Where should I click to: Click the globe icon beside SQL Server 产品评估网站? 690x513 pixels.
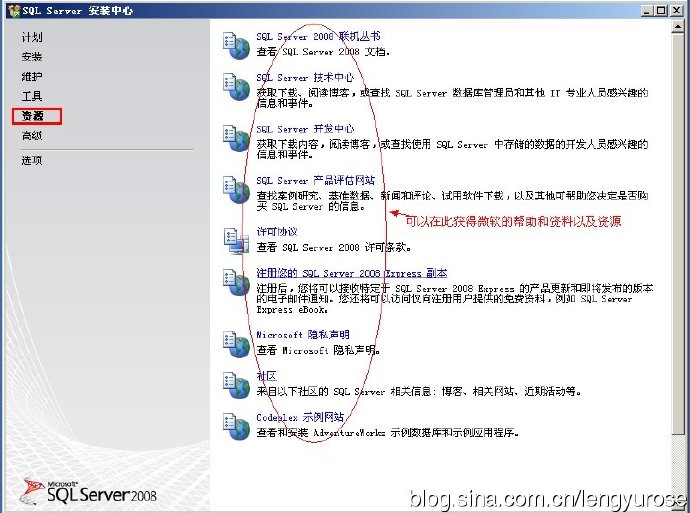pyautogui.click(x=236, y=190)
